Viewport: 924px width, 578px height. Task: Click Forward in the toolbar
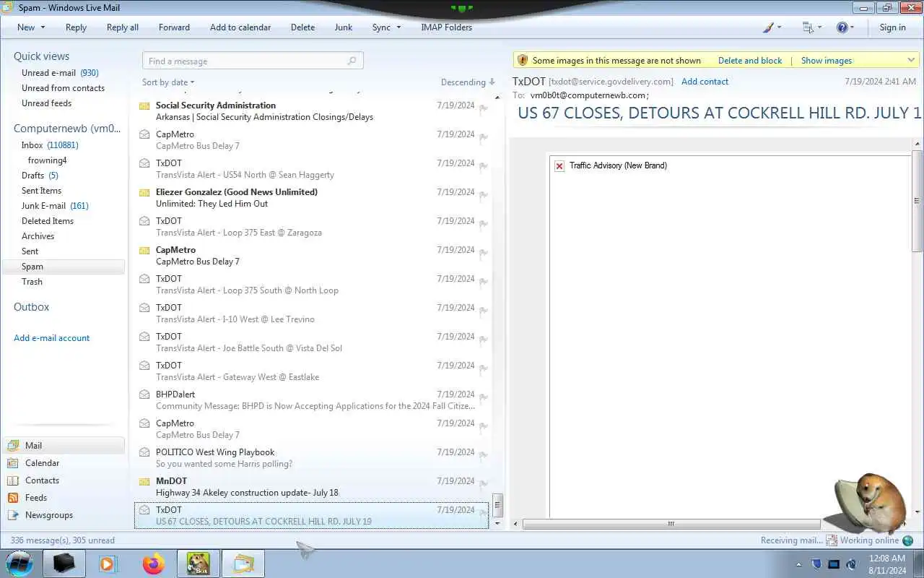[x=174, y=27]
